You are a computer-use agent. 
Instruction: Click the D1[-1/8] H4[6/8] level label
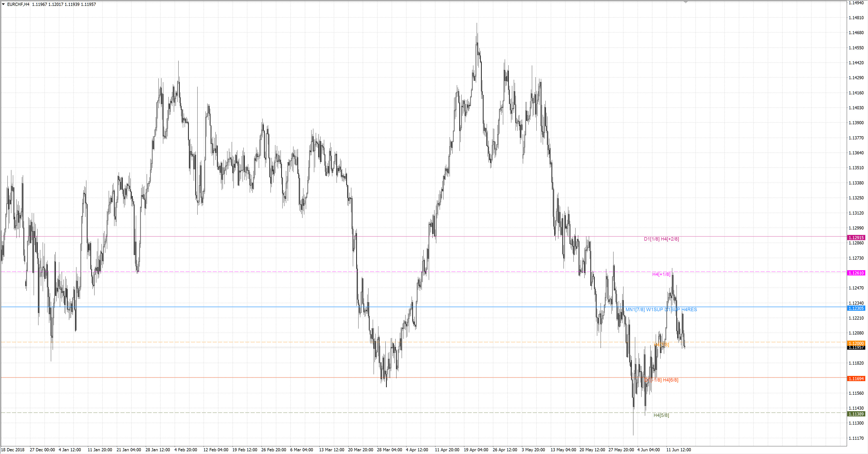coord(661,380)
